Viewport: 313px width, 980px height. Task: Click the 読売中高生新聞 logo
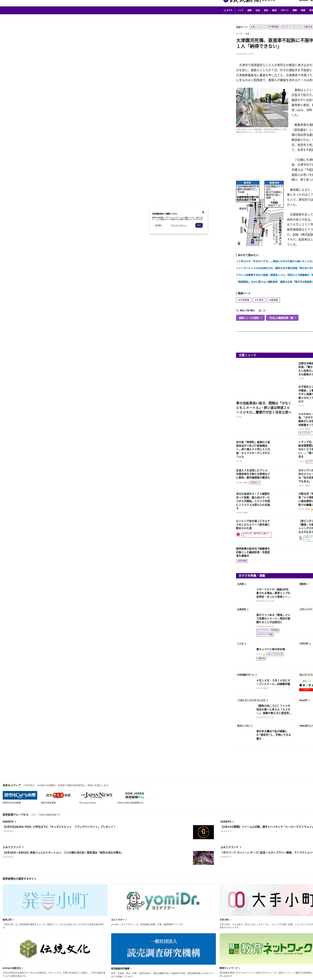pos(58,795)
